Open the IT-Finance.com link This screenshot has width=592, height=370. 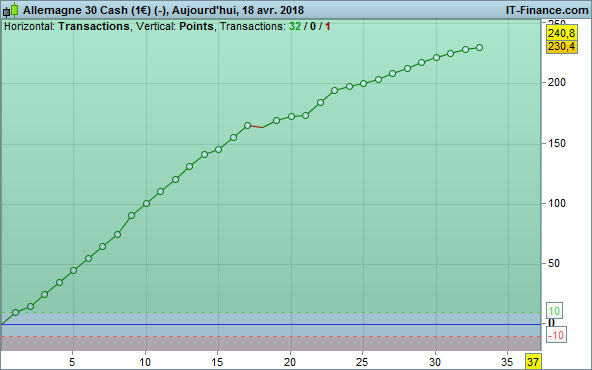point(547,10)
